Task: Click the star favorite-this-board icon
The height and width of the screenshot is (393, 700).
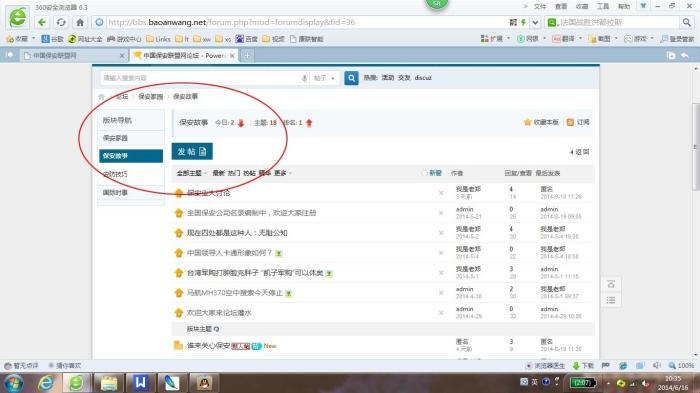Action: tap(527, 122)
